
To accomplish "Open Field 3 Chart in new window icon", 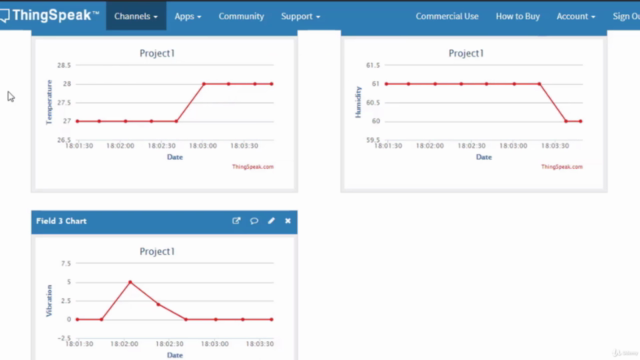I will click(236, 221).
